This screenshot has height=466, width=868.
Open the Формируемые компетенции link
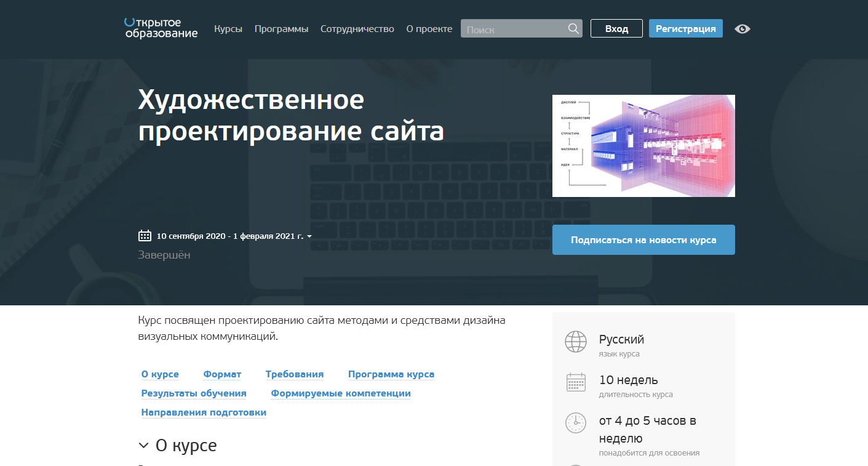pos(341,393)
